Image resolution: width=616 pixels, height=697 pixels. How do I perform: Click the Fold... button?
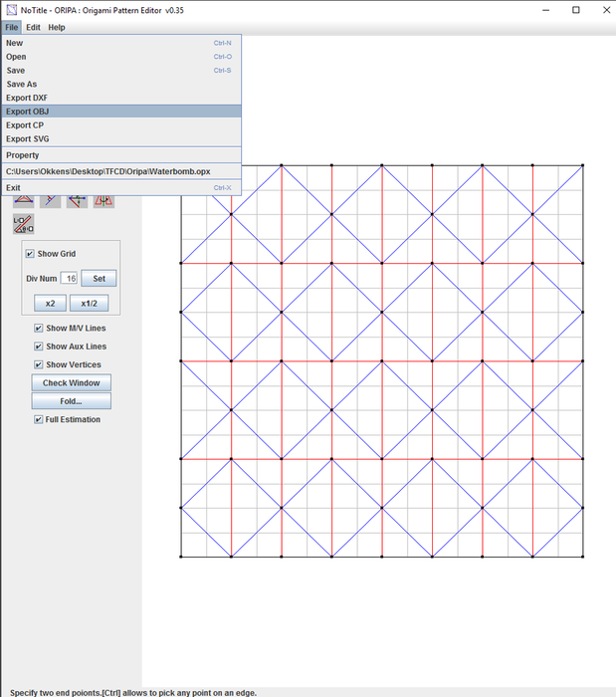71,401
